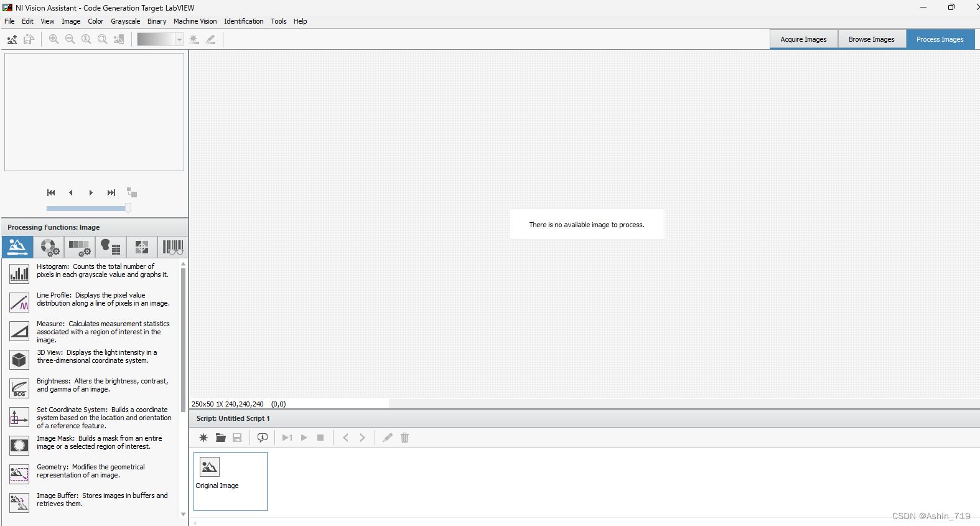
Task: Open the View menu
Action: coord(47,21)
